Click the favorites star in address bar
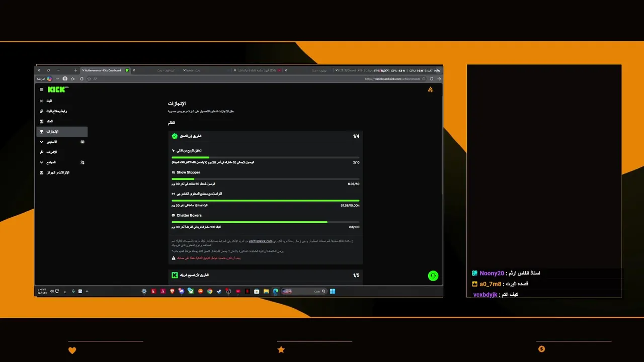Viewport: 644px width, 362px height. (x=89, y=79)
